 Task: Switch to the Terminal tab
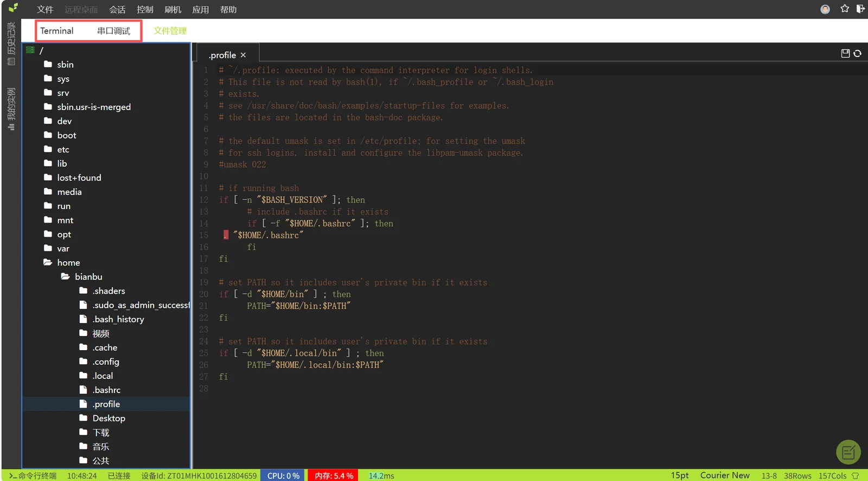coord(57,31)
